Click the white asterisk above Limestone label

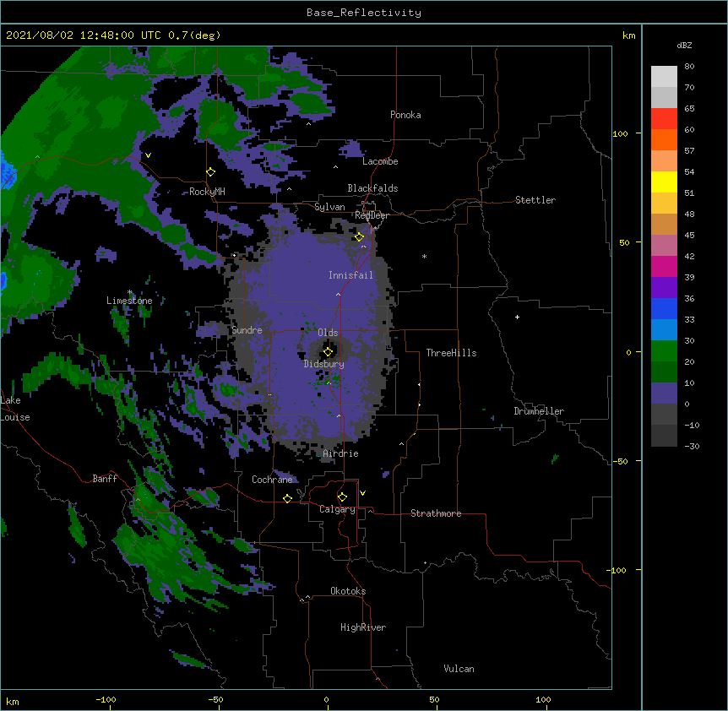129,292
